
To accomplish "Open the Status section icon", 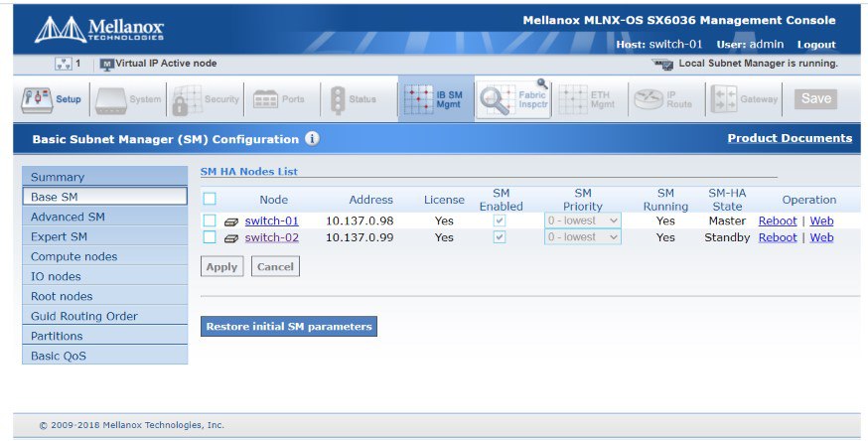I will [x=338, y=100].
